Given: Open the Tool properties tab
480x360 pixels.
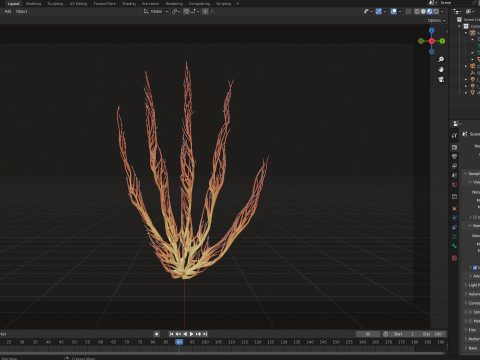Looking at the screenshot, I should (x=454, y=135).
